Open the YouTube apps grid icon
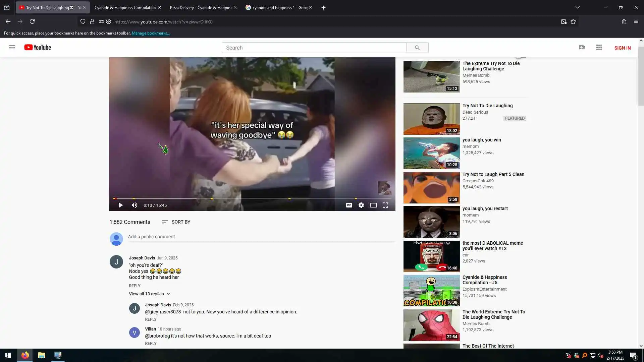This screenshot has width=644, height=362. 599,47
